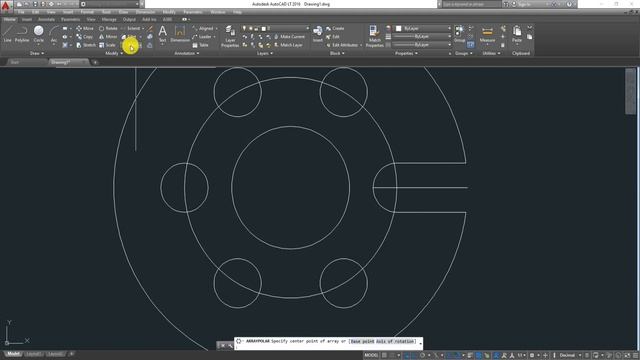The width and height of the screenshot is (640, 360).
Task: Choose Base point command option
Action: click(362, 341)
